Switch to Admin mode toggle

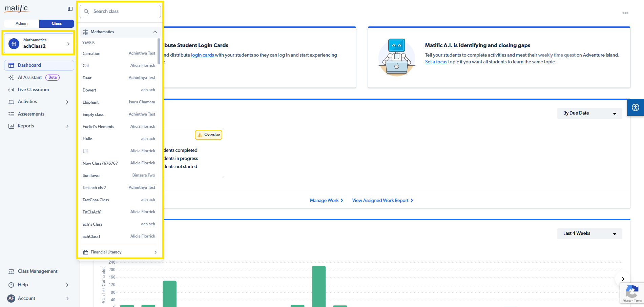click(x=22, y=23)
